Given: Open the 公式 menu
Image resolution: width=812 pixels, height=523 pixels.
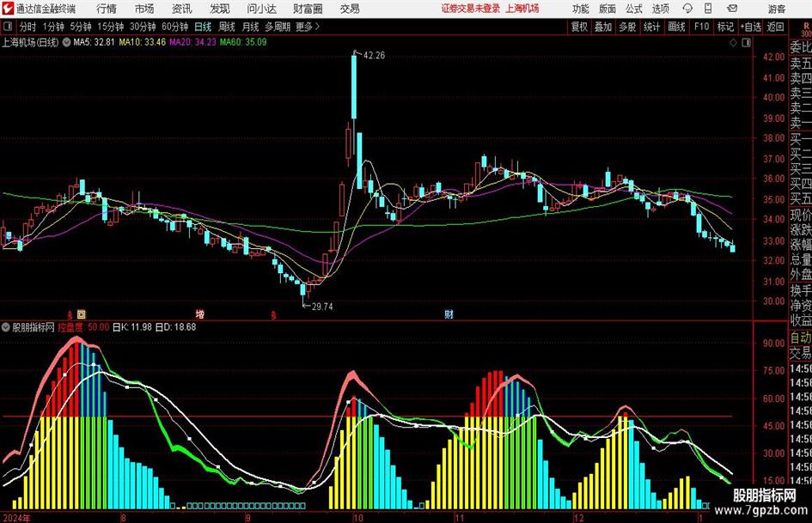Looking at the screenshot, I should coord(634,9).
